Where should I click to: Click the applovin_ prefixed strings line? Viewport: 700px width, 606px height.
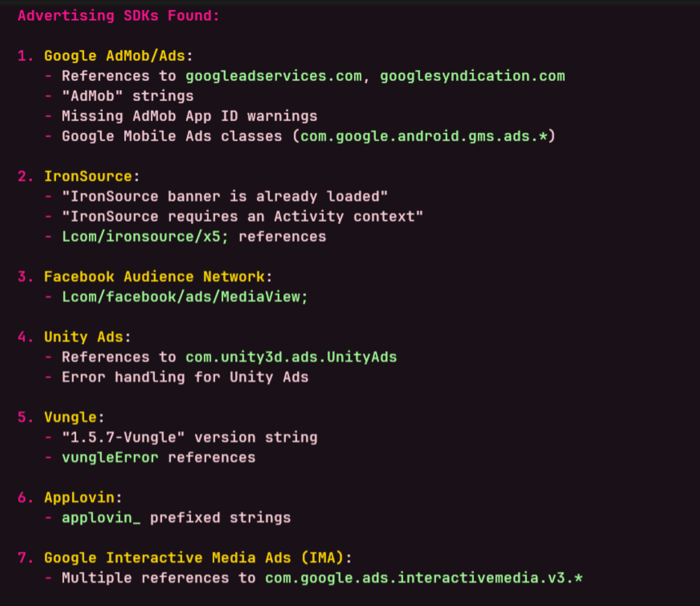coord(176,518)
